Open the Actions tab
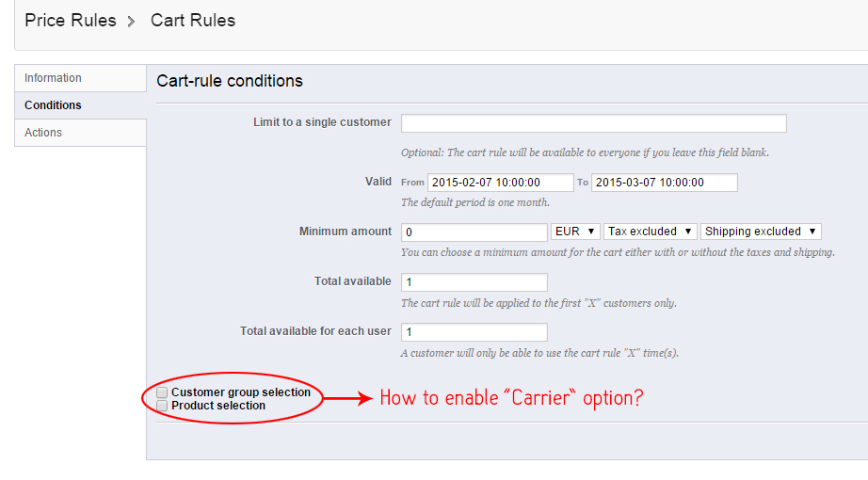 [x=43, y=133]
